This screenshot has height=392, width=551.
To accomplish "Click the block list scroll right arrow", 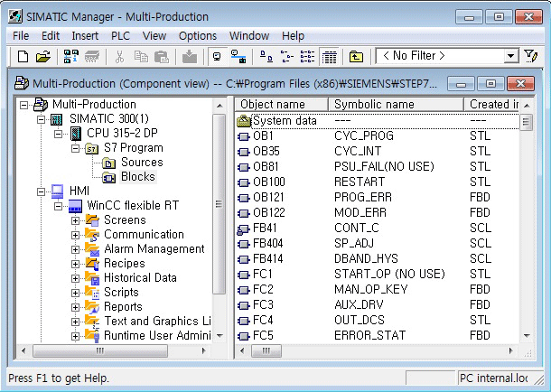I will (510, 350).
